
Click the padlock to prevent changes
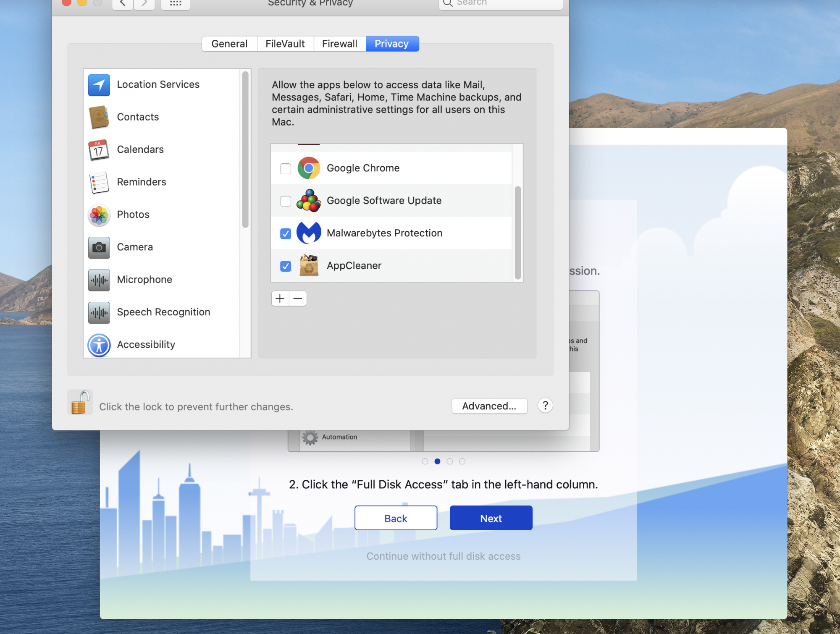click(80, 402)
